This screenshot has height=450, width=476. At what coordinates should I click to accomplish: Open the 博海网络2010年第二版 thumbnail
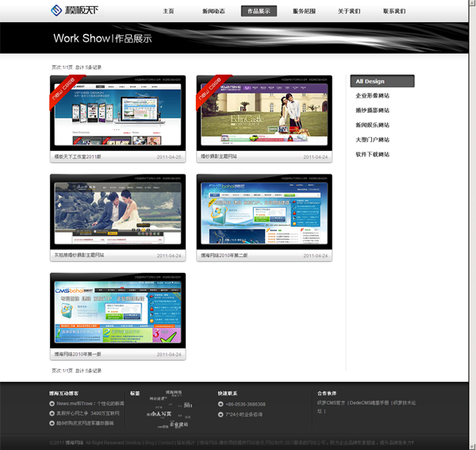click(x=264, y=212)
